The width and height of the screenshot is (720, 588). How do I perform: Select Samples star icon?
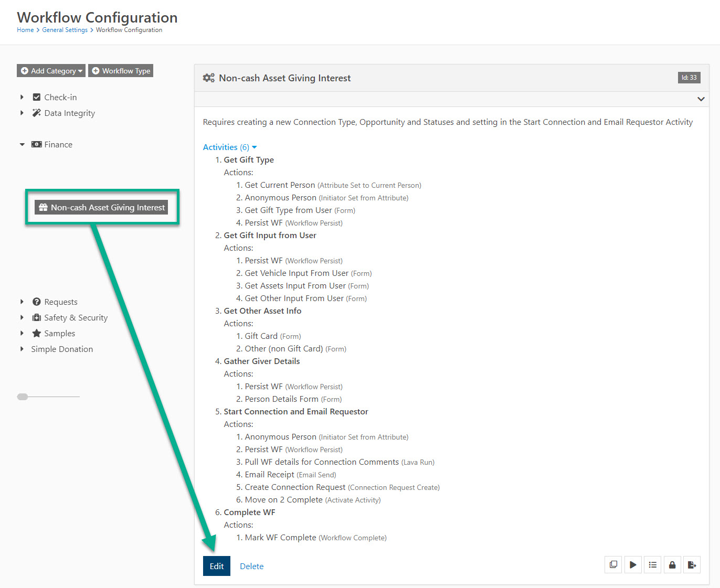click(37, 333)
